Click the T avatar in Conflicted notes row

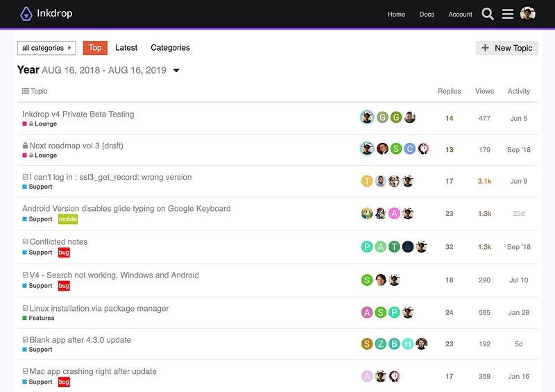pos(394,247)
